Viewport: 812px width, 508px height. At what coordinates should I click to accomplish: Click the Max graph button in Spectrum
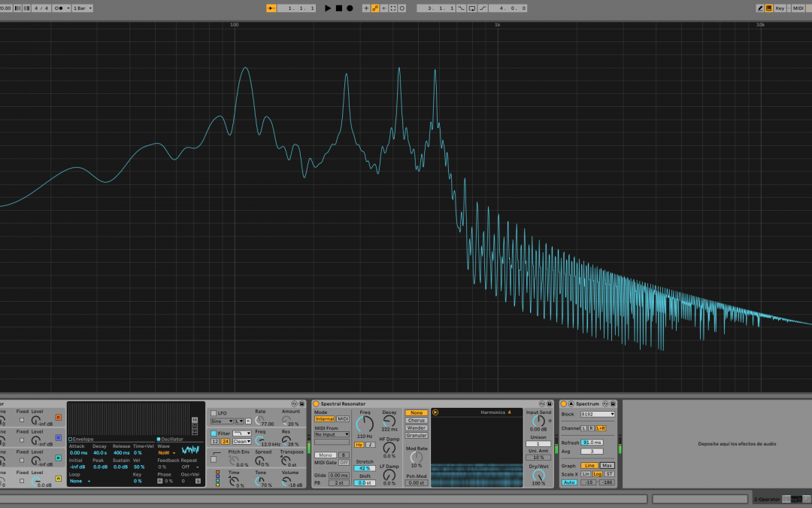click(x=607, y=465)
